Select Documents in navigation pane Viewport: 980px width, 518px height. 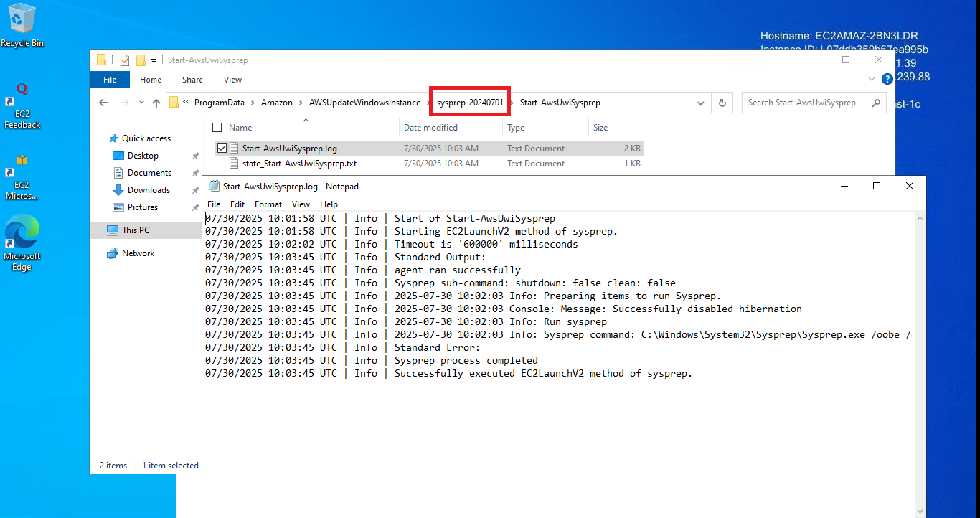[149, 173]
